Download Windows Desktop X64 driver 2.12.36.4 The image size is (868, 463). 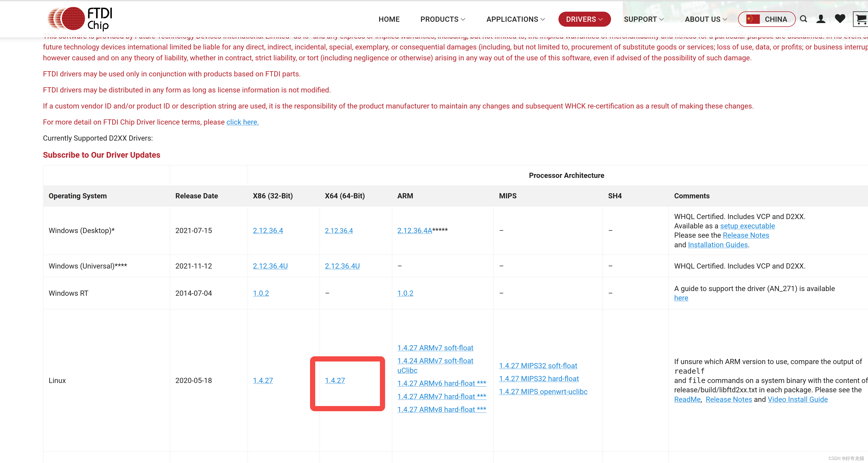click(x=339, y=231)
